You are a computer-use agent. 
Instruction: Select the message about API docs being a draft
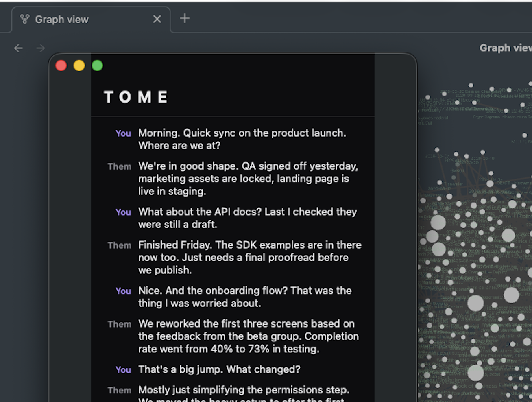248,218
